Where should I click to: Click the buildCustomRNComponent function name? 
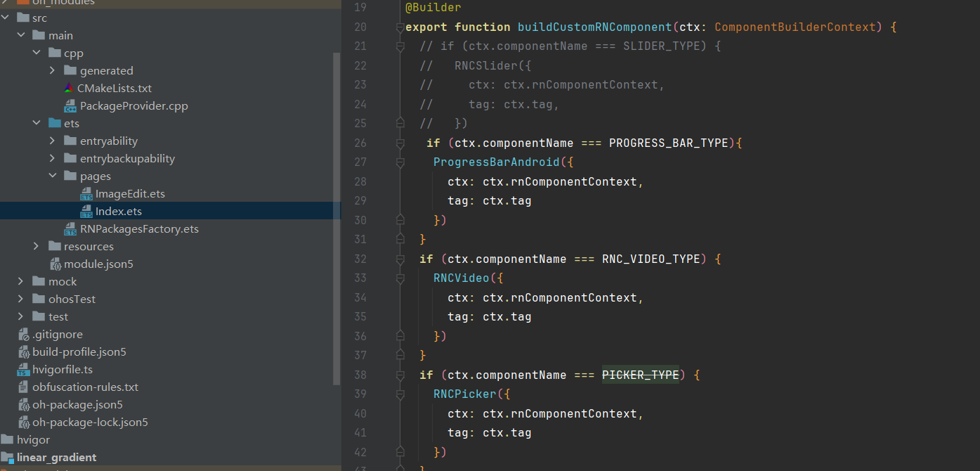[x=595, y=27]
